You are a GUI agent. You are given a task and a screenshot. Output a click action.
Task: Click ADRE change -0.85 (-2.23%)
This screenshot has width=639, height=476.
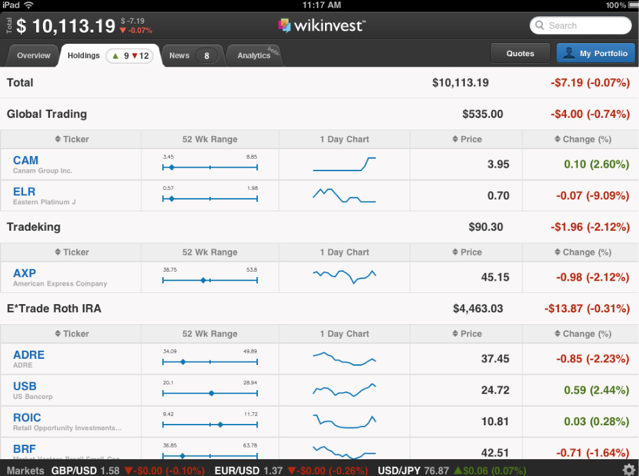point(593,359)
